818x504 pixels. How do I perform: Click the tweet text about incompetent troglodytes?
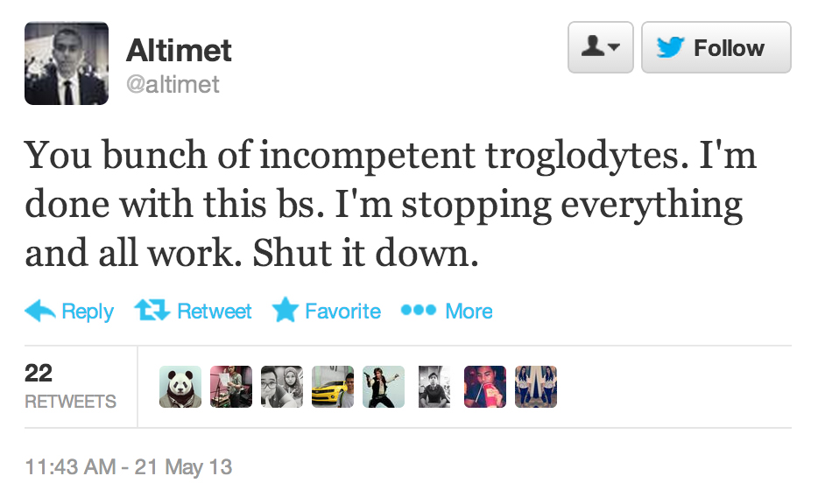(390, 205)
